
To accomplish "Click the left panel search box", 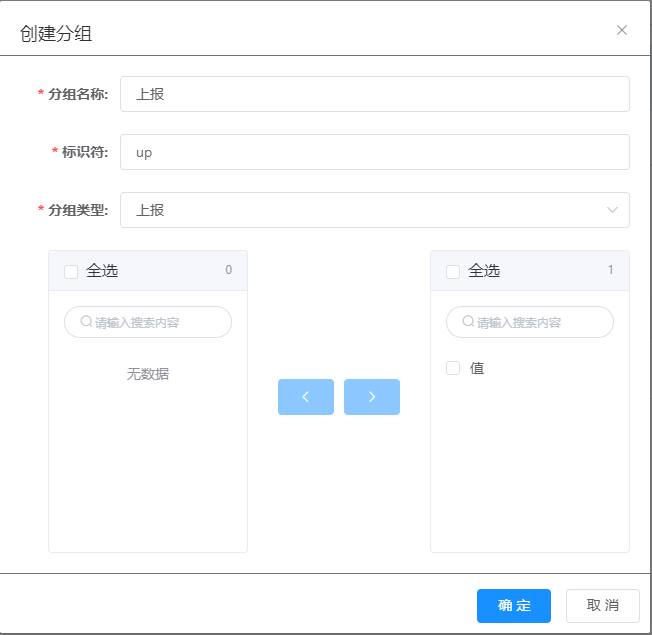I will click(x=148, y=322).
